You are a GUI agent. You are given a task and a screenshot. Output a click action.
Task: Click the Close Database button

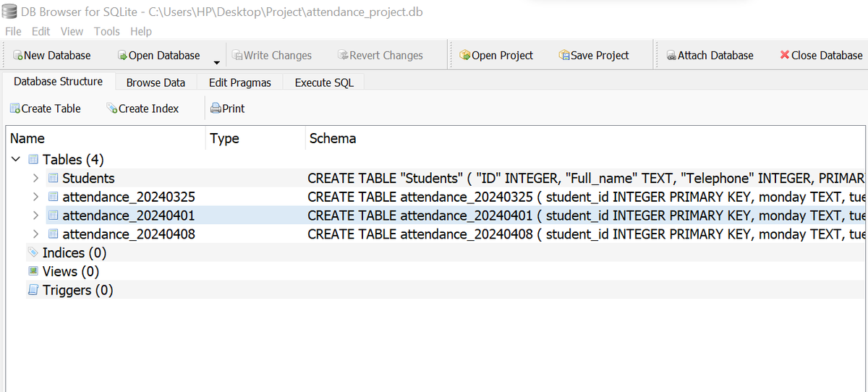(821, 56)
